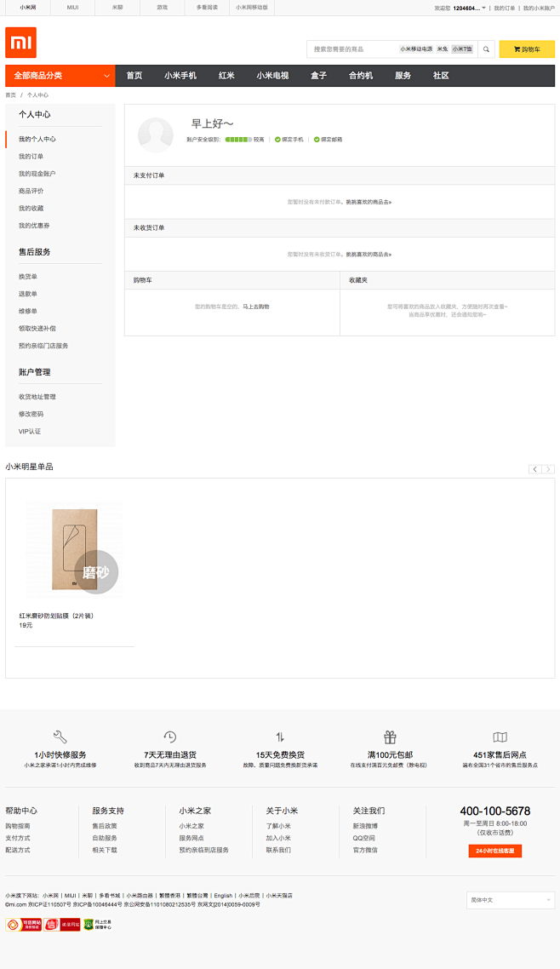Select 我的个人中心 in the sidebar

pos(37,139)
